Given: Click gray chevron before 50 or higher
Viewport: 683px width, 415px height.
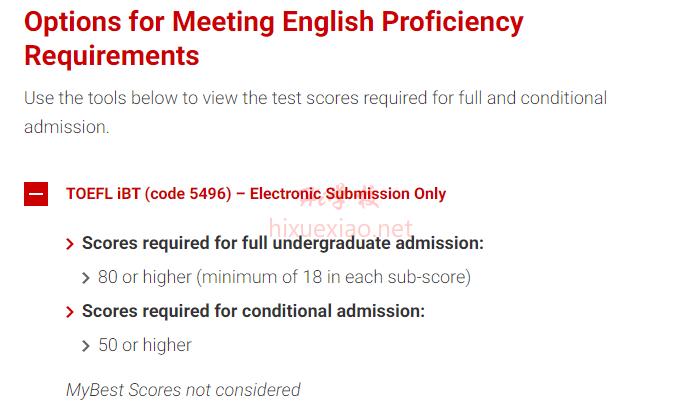Looking at the screenshot, I should (x=86, y=346).
